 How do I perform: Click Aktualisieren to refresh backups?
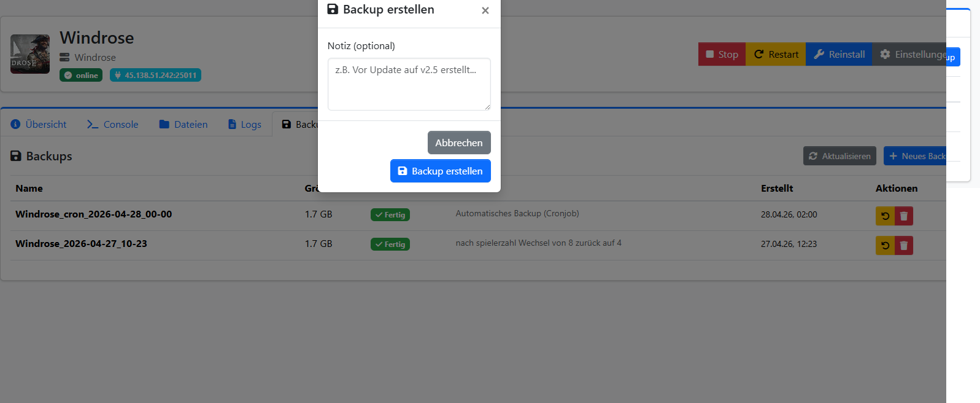click(x=839, y=156)
